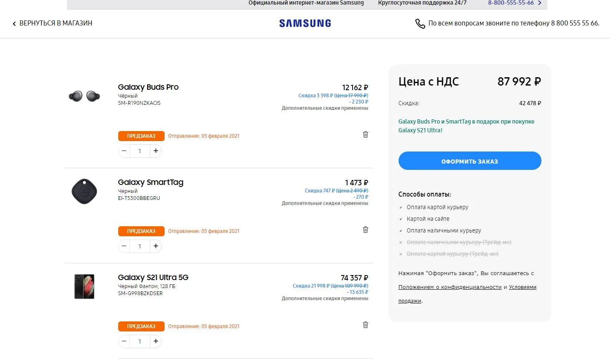
Task: Click back chevron beside ВЕРНУТЬСЯ В МАГАЗИН
Action: [14, 24]
